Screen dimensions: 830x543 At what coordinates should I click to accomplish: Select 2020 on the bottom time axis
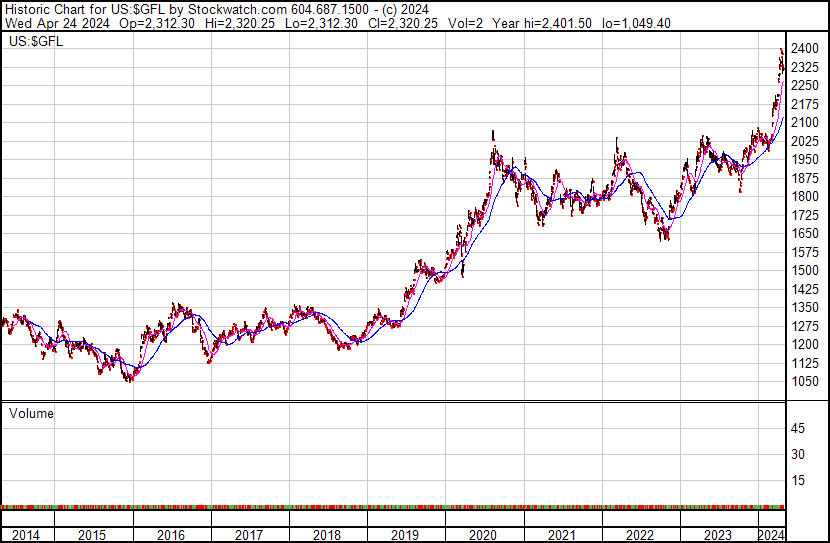[x=485, y=535]
